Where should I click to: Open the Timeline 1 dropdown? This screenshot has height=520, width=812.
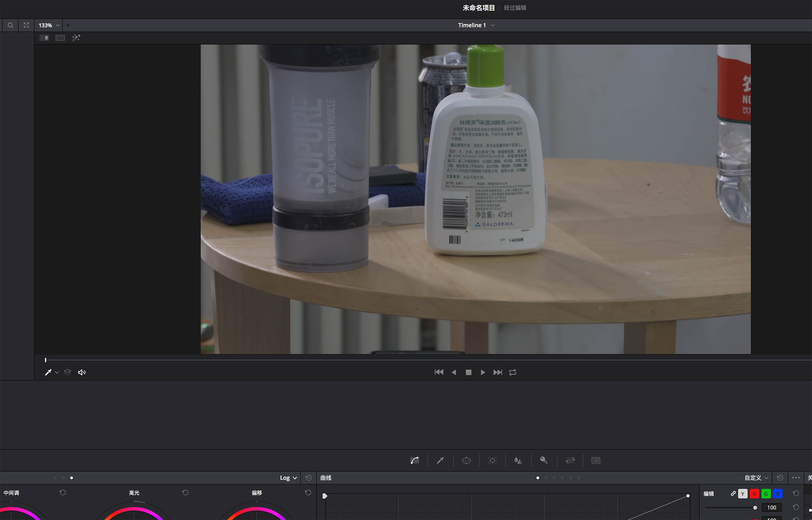[476, 25]
